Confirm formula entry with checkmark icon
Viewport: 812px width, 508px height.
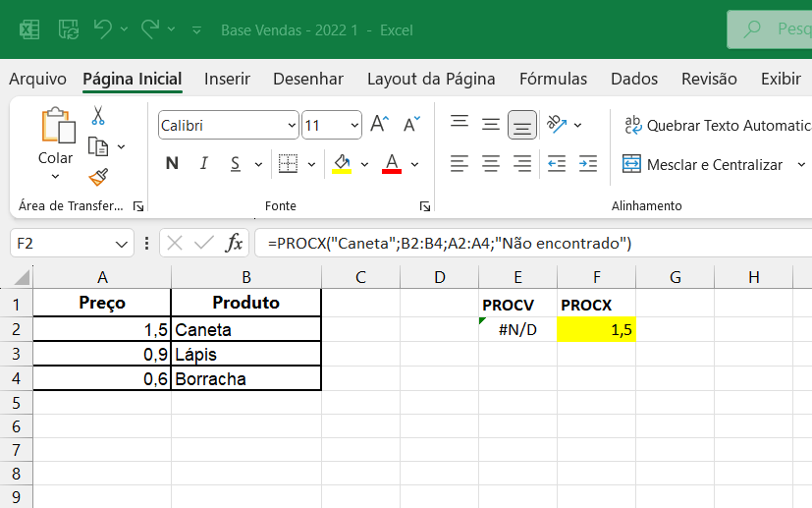click(x=204, y=243)
